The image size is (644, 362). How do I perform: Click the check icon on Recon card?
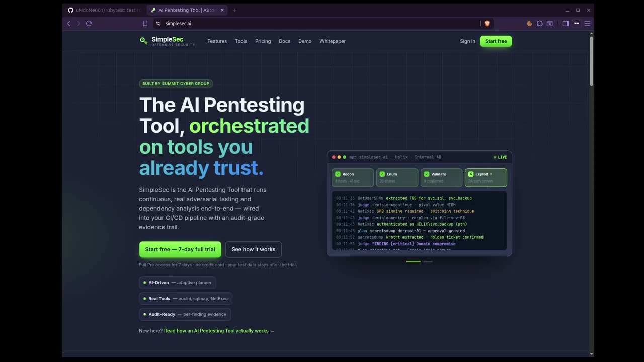click(x=338, y=174)
